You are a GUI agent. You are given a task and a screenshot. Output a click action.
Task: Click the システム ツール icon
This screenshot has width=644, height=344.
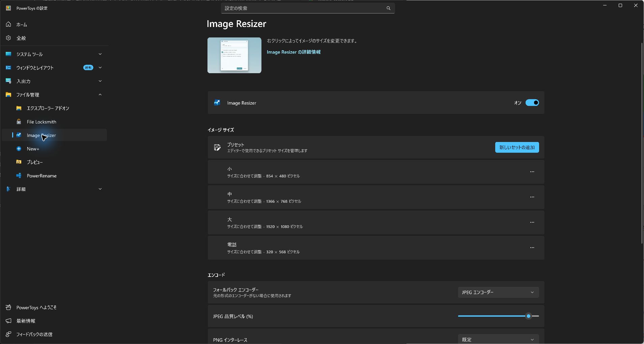[8, 54]
